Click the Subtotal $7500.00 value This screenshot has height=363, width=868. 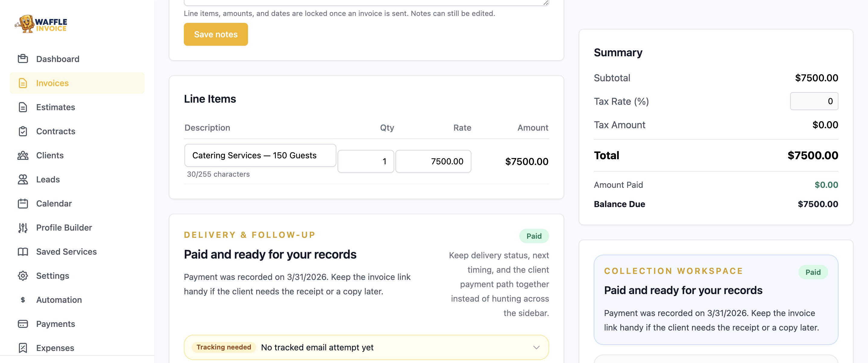(x=816, y=78)
